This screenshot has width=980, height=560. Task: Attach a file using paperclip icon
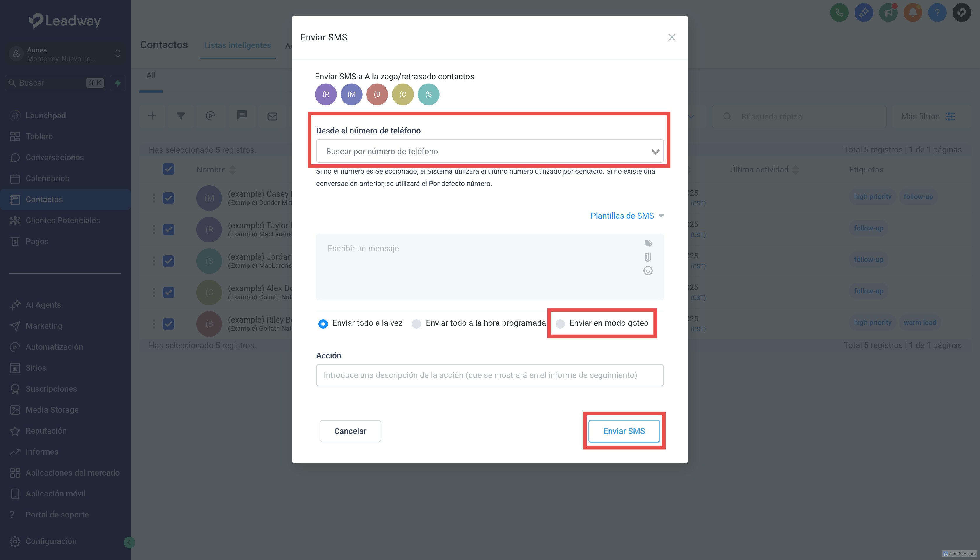pyautogui.click(x=648, y=257)
